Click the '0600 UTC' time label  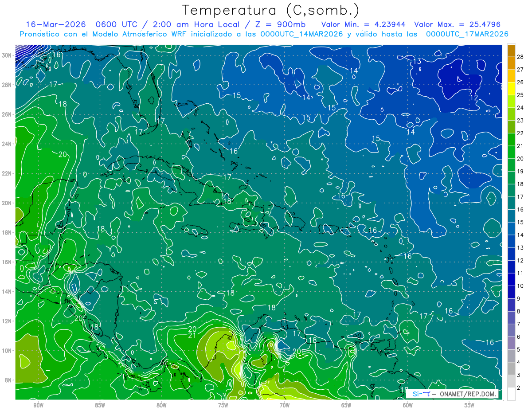pyautogui.click(x=116, y=24)
